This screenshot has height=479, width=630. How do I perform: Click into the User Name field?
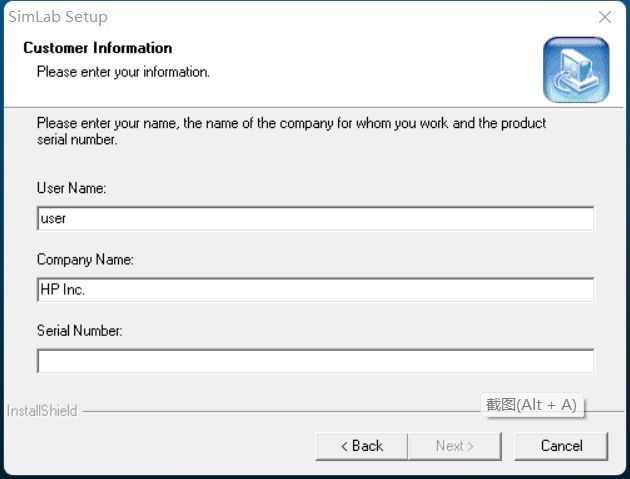pos(315,218)
